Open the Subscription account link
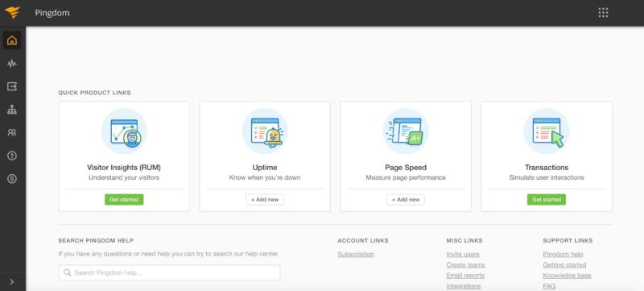The image size is (644, 291). 356,255
